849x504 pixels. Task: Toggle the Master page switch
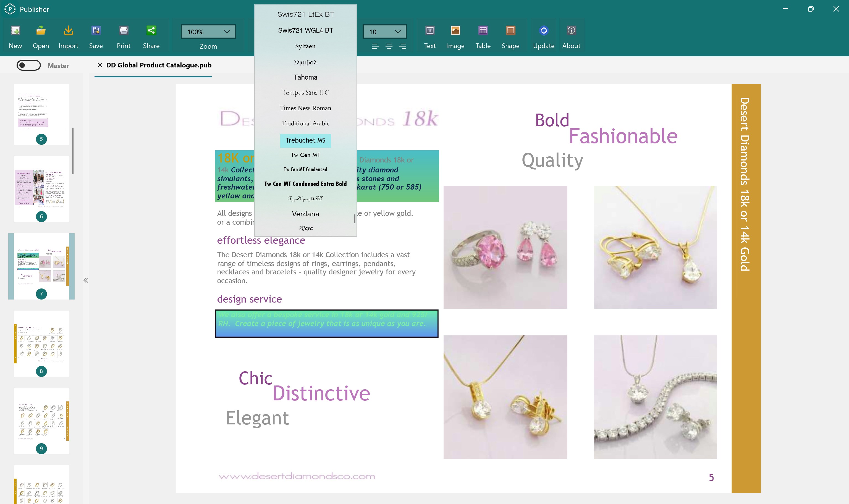(x=29, y=65)
